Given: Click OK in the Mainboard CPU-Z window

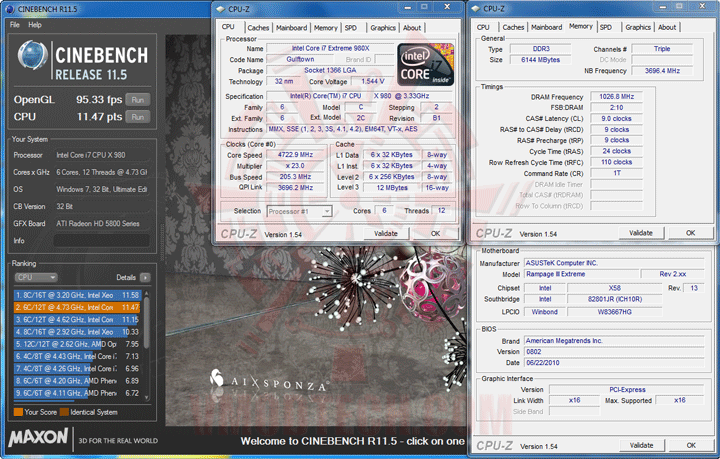Looking at the screenshot, I should (x=691, y=445).
